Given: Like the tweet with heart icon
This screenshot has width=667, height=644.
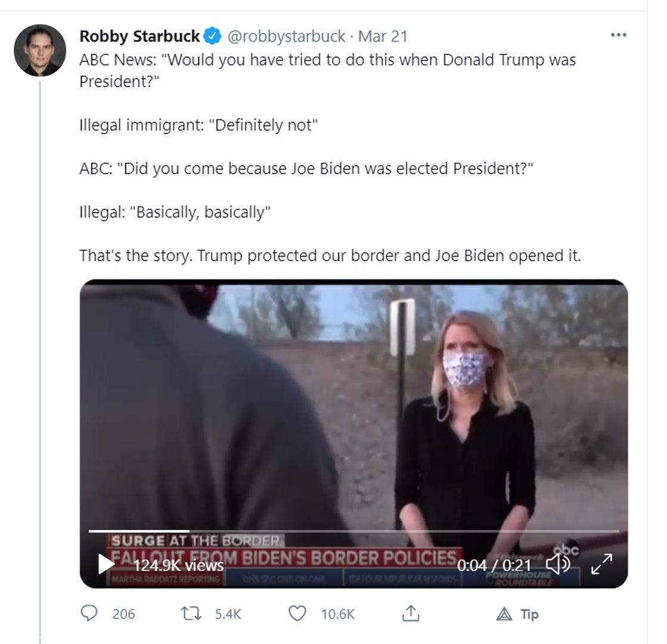Looking at the screenshot, I should [x=297, y=613].
